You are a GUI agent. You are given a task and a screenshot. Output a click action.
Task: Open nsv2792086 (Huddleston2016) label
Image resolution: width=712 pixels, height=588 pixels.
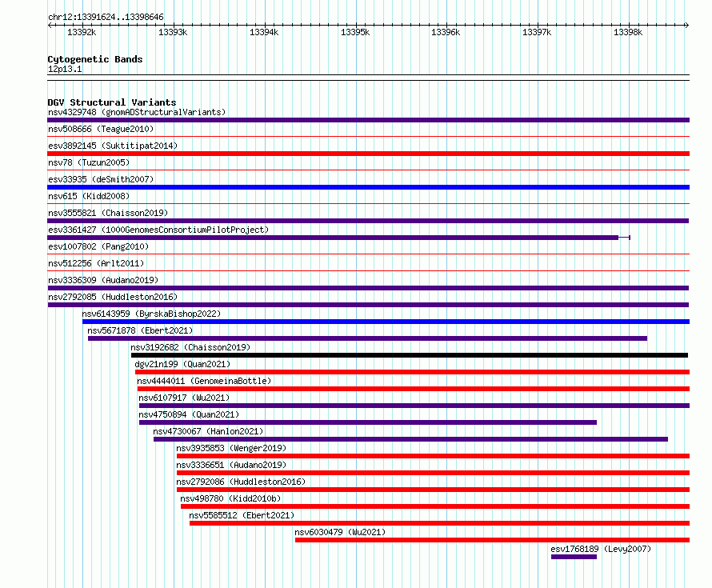click(x=241, y=482)
